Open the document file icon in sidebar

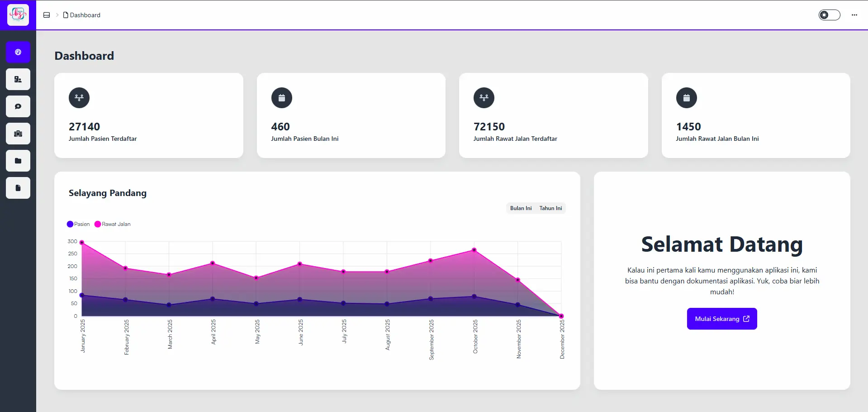coord(18,188)
